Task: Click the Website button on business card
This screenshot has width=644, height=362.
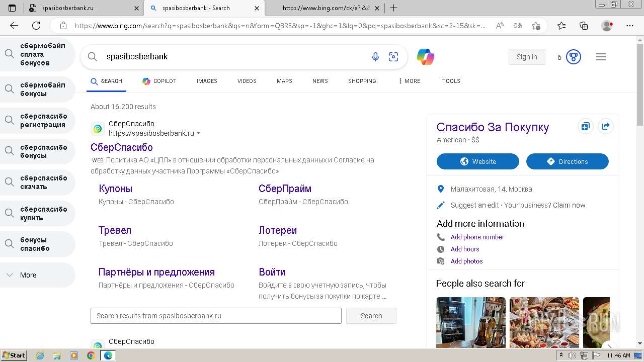Action: 478,161
